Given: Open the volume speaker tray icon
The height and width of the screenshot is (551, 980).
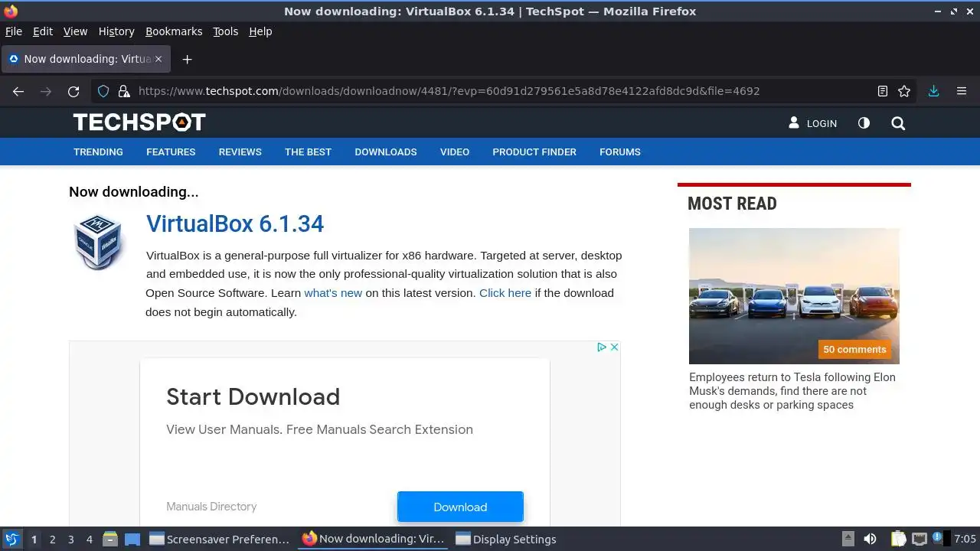Looking at the screenshot, I should [x=870, y=539].
